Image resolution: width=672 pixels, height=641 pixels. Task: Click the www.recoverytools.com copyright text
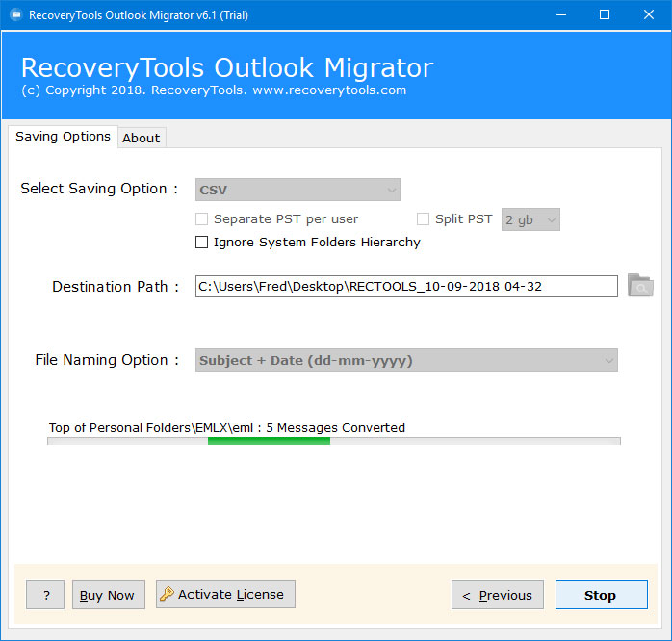329,90
